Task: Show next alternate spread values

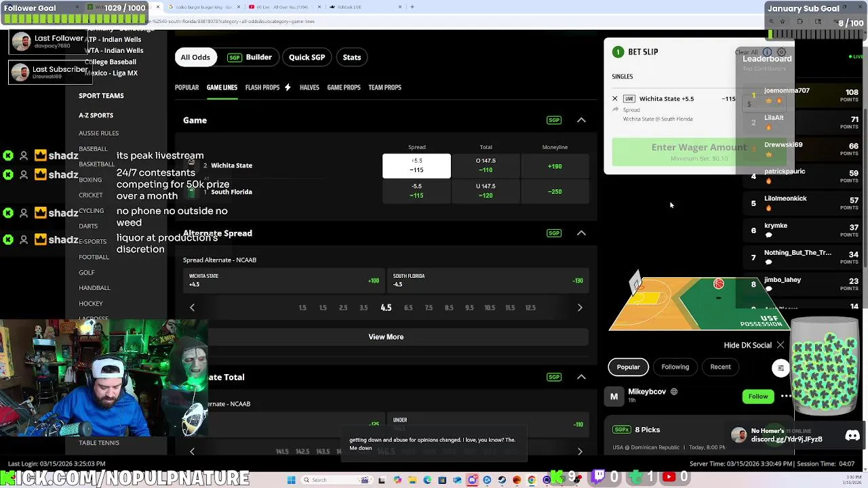Action: coord(580,308)
